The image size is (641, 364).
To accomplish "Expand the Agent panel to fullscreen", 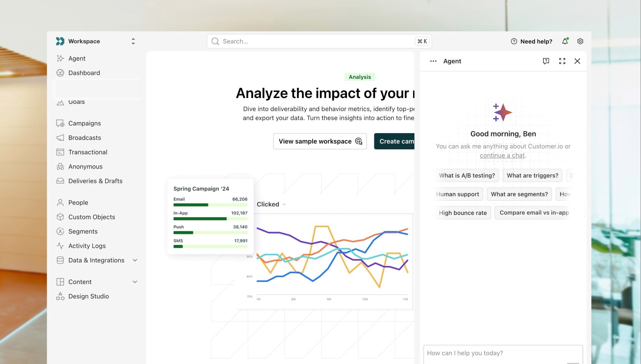I will [562, 61].
